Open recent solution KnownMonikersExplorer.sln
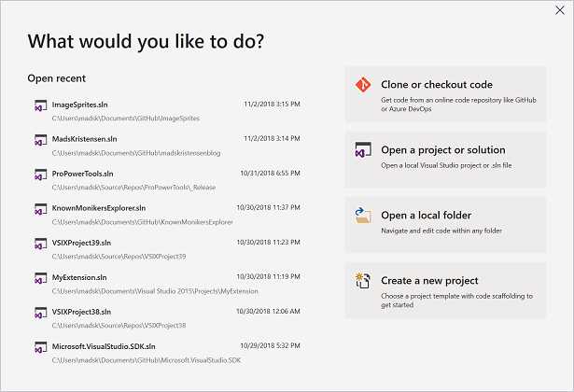Image resolution: width=574 pixels, height=392 pixels. point(167,215)
